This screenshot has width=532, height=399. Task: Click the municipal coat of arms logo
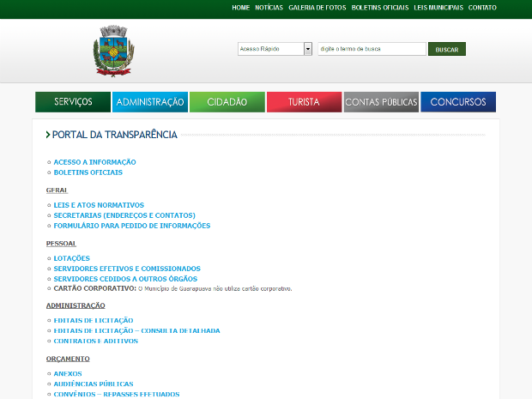[114, 50]
